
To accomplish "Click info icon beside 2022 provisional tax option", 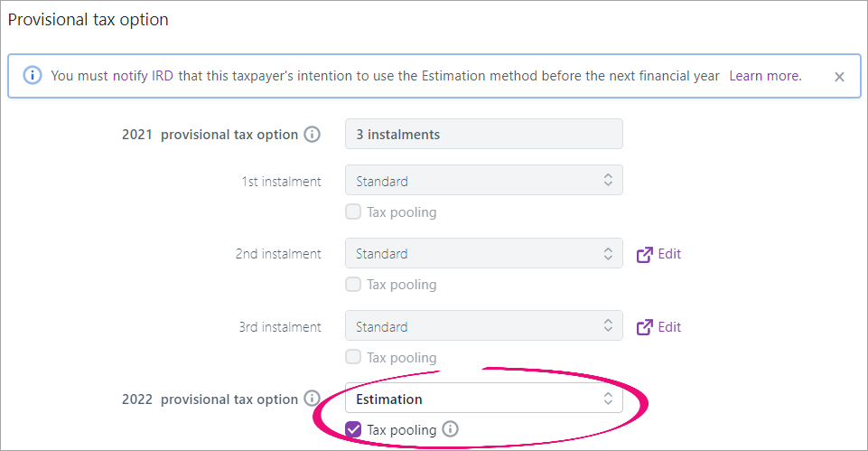I will click(x=313, y=399).
